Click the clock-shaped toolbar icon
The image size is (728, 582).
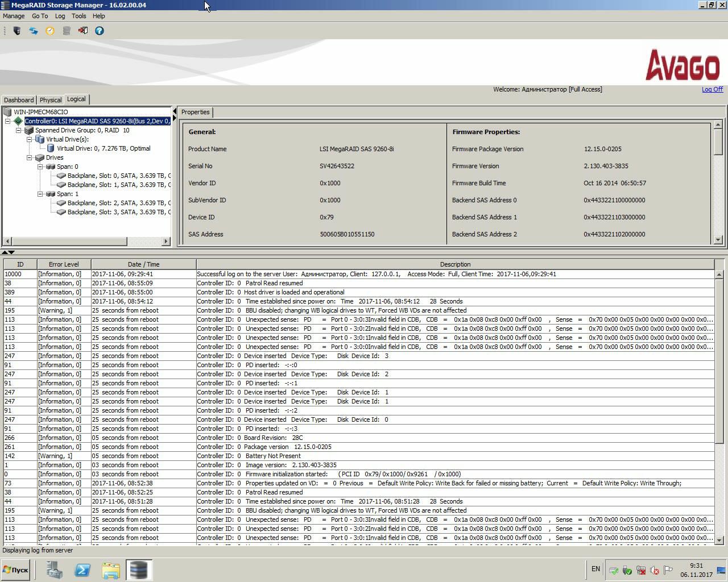(50, 31)
